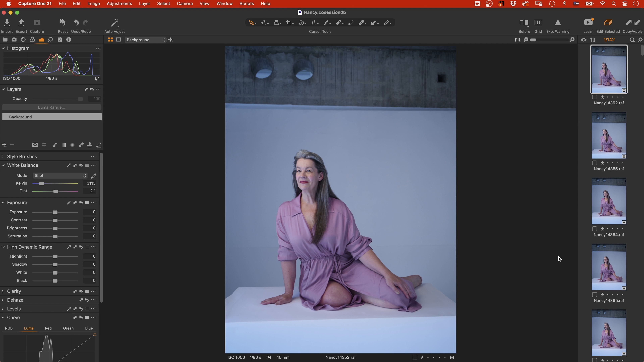Viewport: 644px width, 362px height.
Task: Open White Balance Mode Shot dropdown
Action: point(60,176)
